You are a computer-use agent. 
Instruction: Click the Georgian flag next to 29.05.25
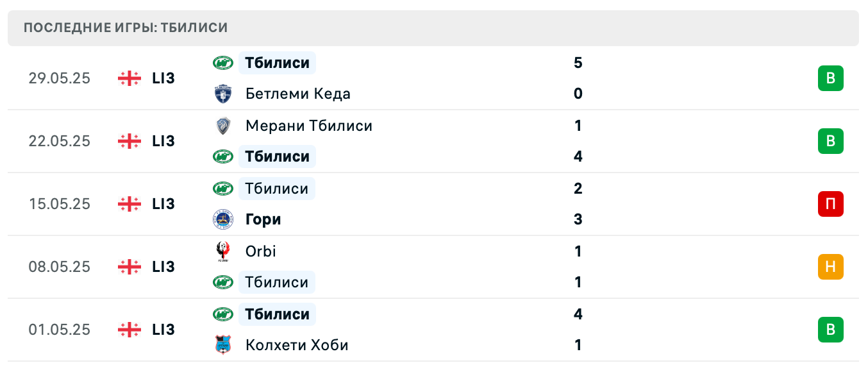129,78
